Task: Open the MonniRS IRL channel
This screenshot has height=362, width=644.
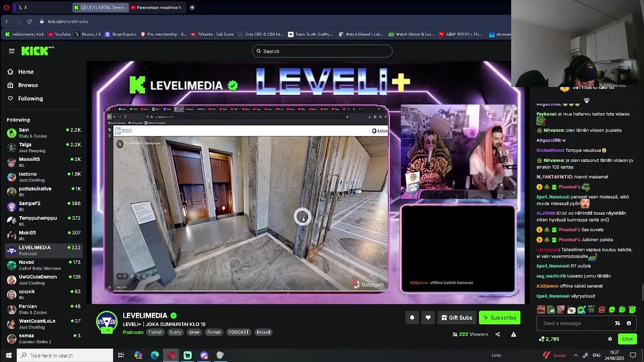Action: [x=43, y=162]
